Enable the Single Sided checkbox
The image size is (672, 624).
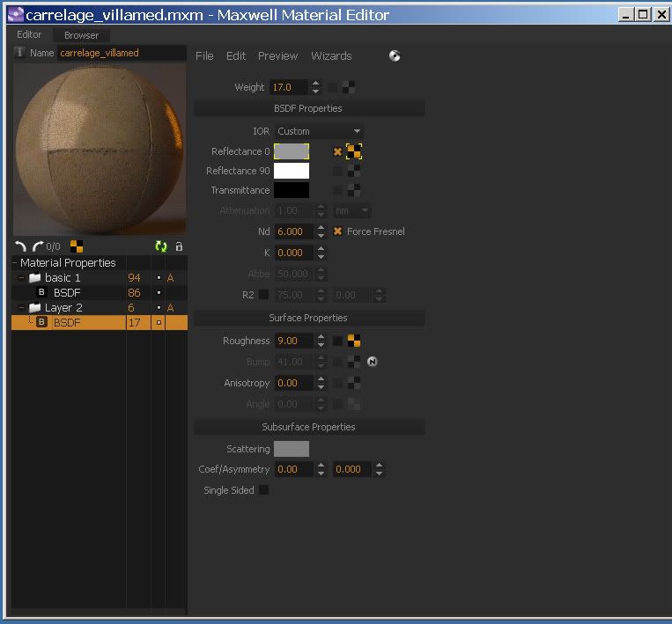tap(263, 490)
